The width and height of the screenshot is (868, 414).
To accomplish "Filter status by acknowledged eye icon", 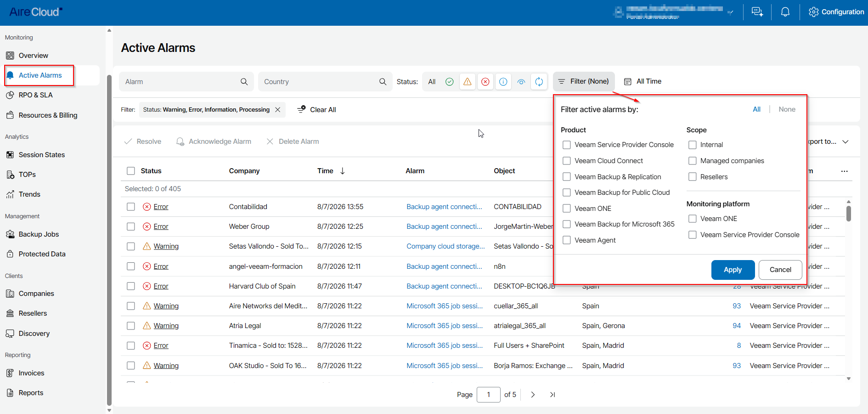I will 521,82.
